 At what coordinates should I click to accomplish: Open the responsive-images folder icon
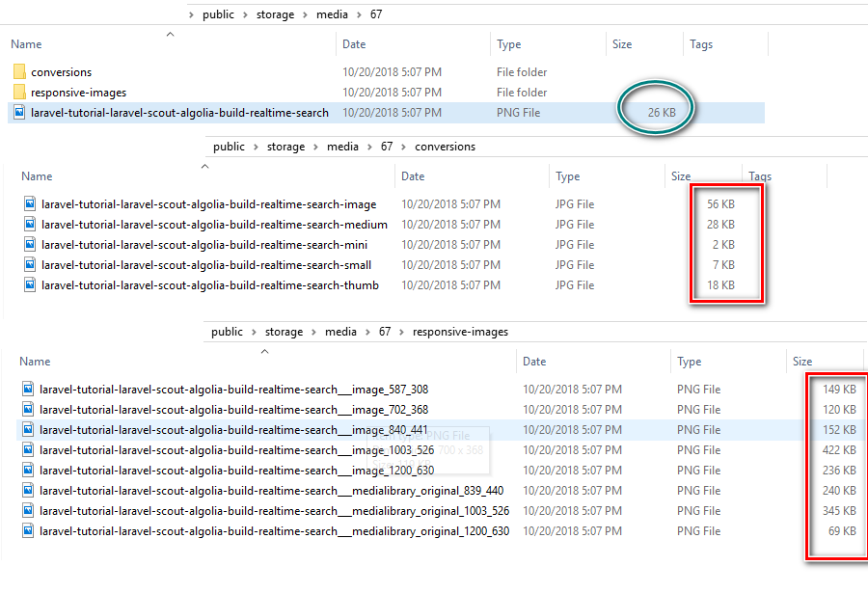(x=19, y=93)
